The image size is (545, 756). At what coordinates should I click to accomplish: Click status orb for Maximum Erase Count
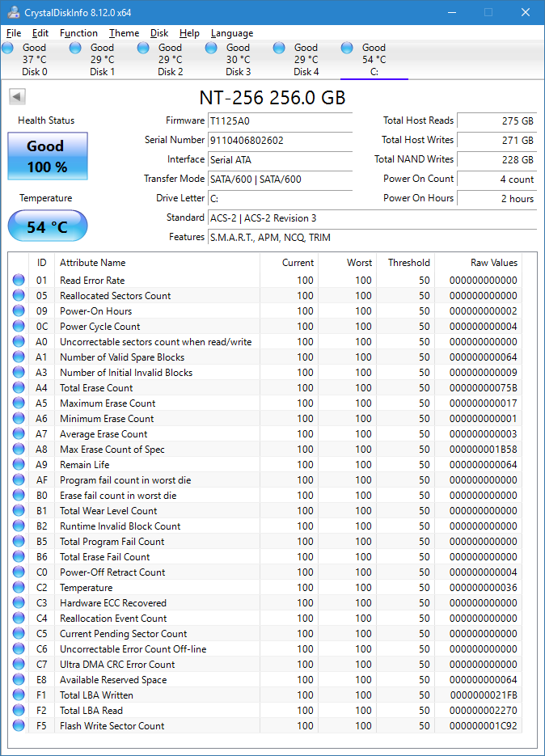(19, 403)
